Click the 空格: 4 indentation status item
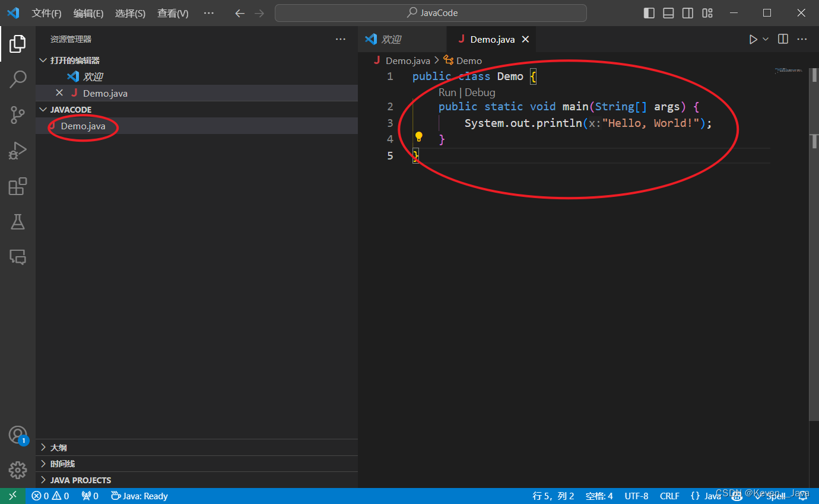The height and width of the screenshot is (504, 819). 599,496
